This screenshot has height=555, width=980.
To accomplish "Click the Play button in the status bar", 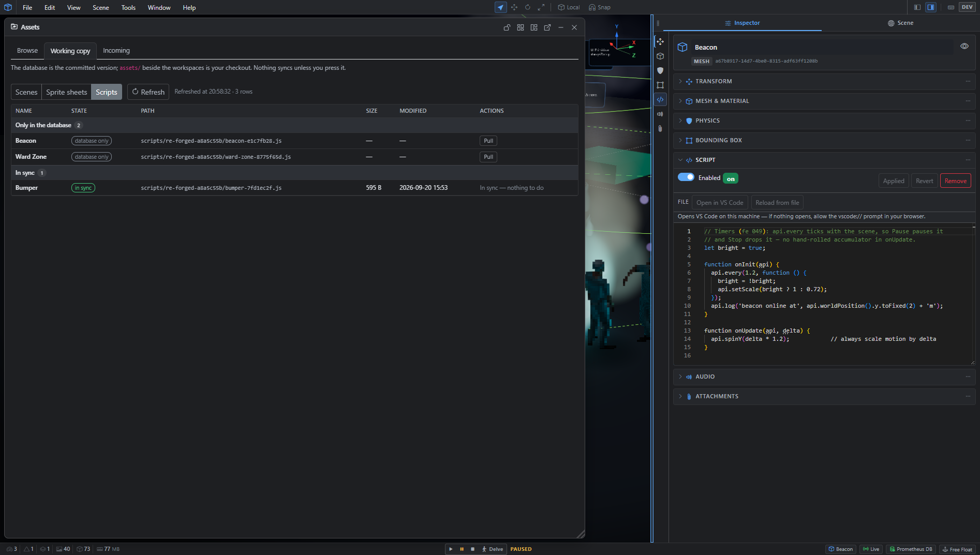I will 451,549.
